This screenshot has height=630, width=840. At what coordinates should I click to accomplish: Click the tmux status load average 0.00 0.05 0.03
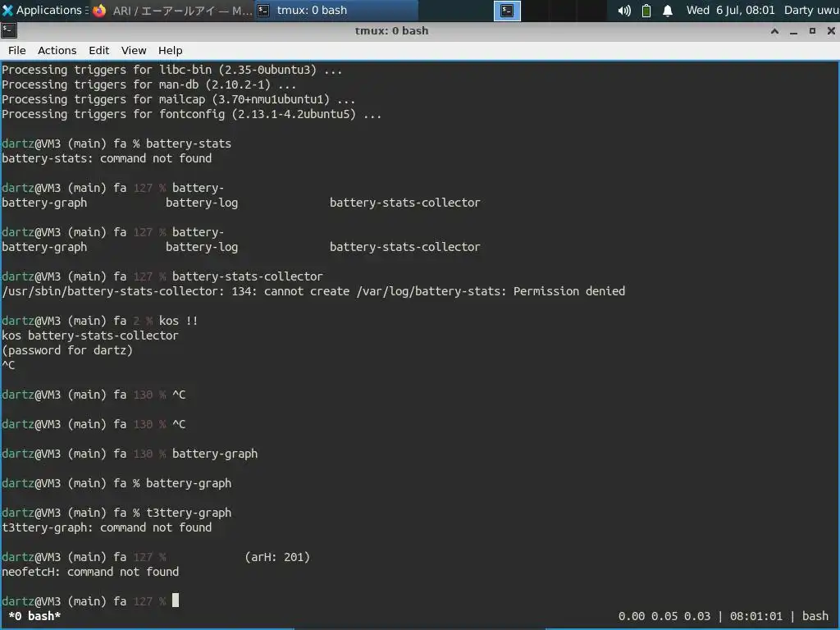click(664, 616)
